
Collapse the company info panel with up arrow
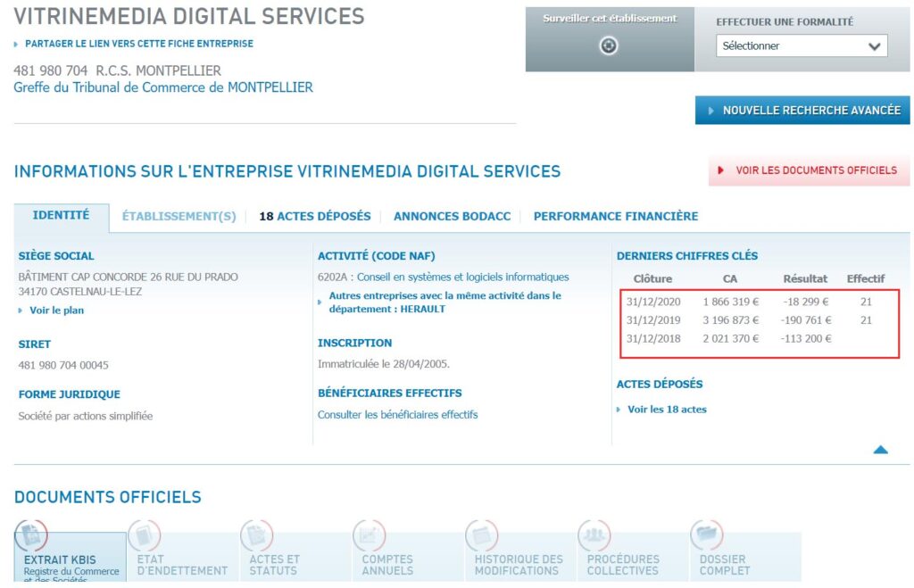tap(880, 450)
